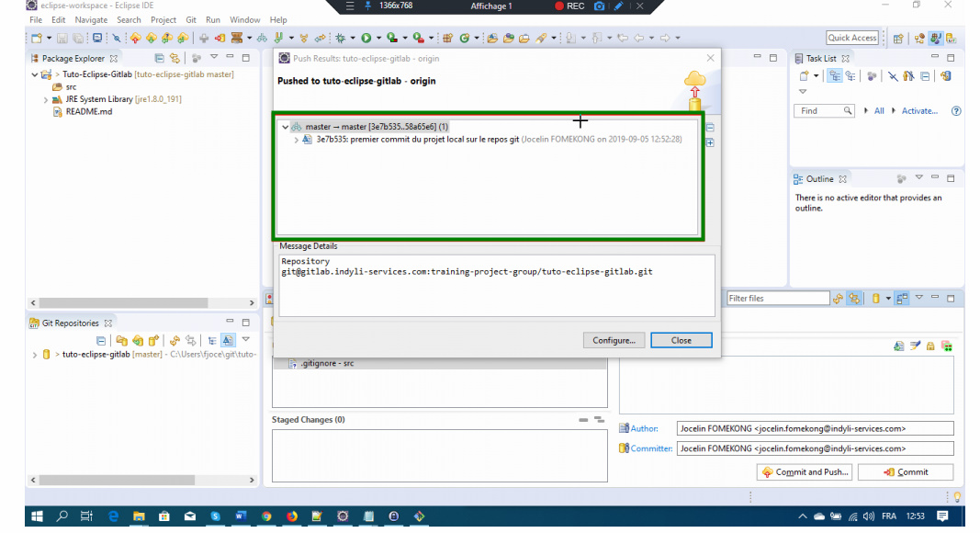Click the Push to Upstream cloud icon
Image resolution: width=980 pixels, height=533 pixels.
coord(136,39)
